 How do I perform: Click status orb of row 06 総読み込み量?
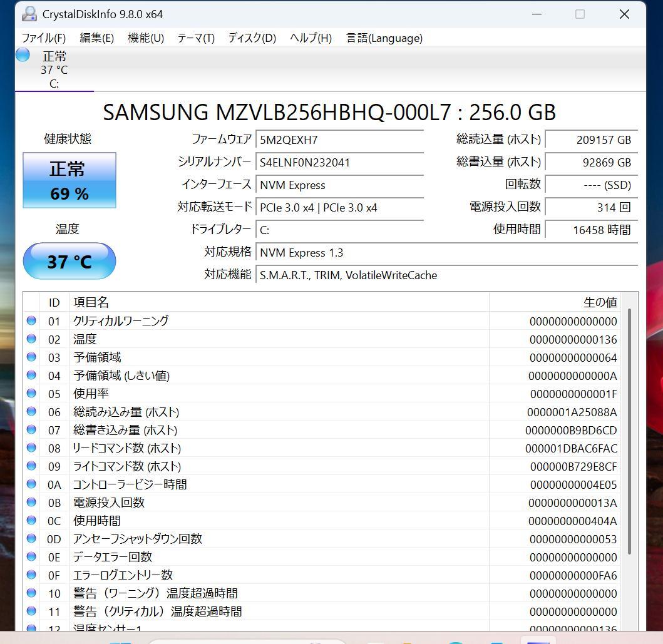(31, 411)
